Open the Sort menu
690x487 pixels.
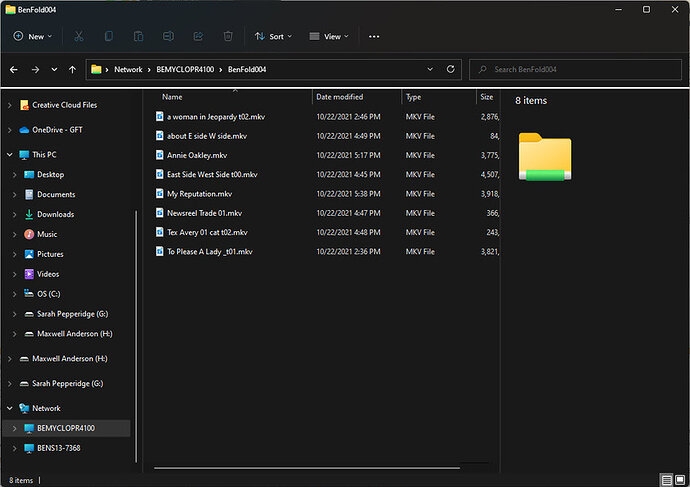273,36
